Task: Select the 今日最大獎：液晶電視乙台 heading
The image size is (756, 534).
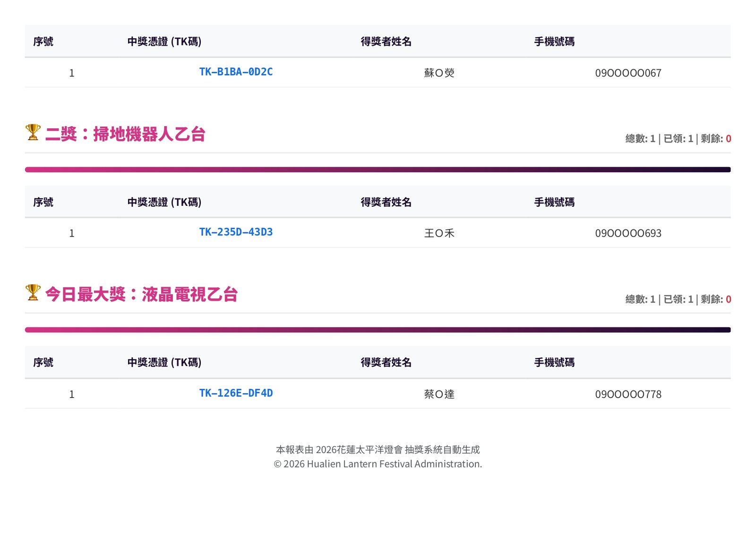Action: coord(141,295)
